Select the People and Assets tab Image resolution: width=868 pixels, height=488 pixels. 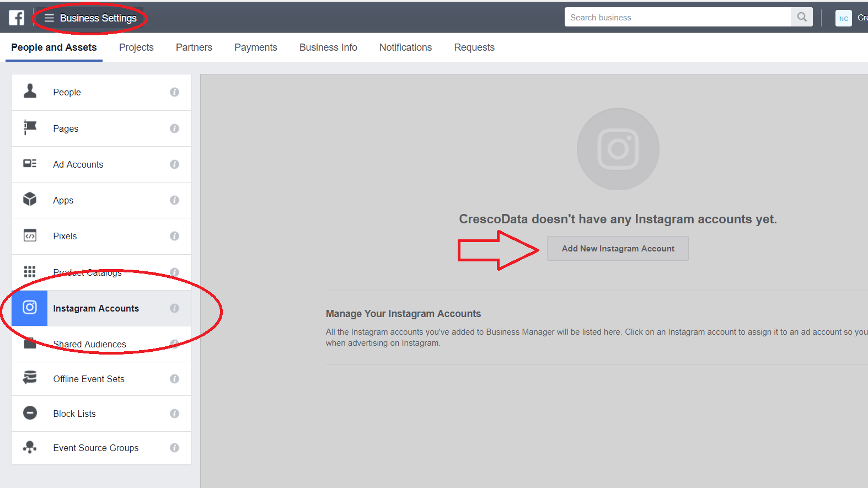54,47
